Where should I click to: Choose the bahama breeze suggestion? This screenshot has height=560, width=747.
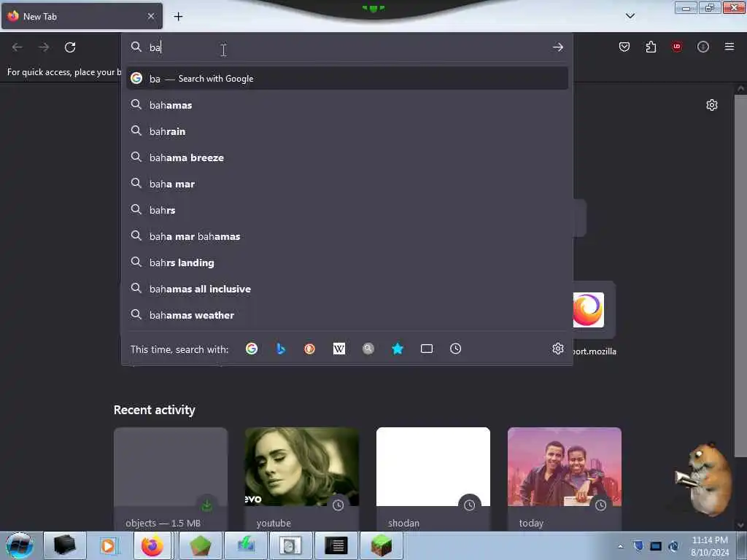(347, 157)
